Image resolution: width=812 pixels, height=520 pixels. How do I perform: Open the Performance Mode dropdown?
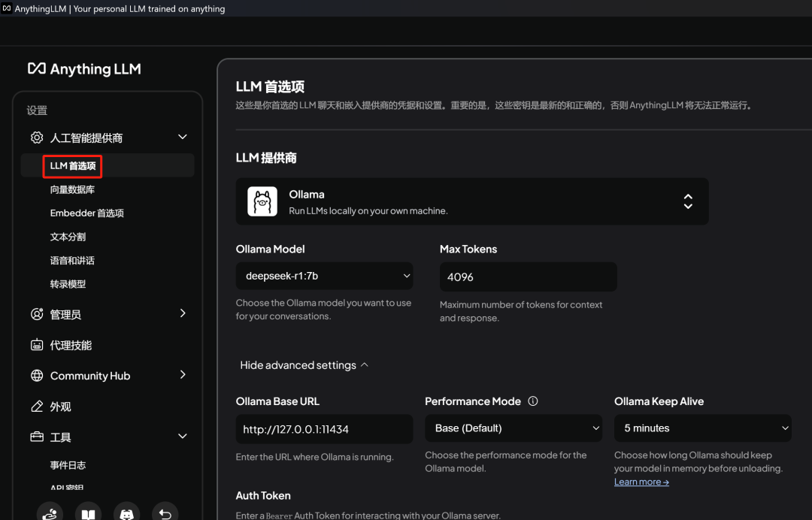coord(514,428)
